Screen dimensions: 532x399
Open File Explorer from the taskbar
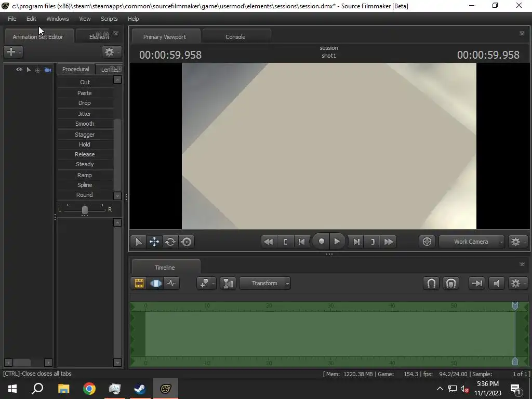(63, 389)
